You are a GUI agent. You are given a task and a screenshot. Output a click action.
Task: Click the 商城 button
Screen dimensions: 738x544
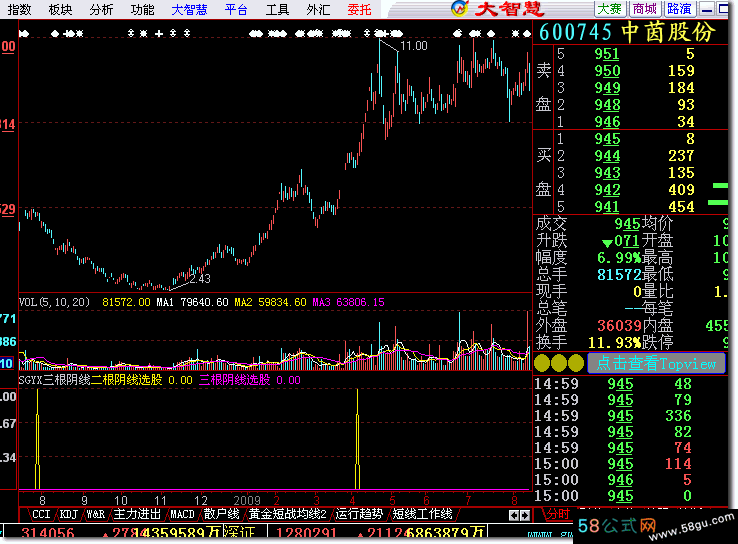[645, 9]
